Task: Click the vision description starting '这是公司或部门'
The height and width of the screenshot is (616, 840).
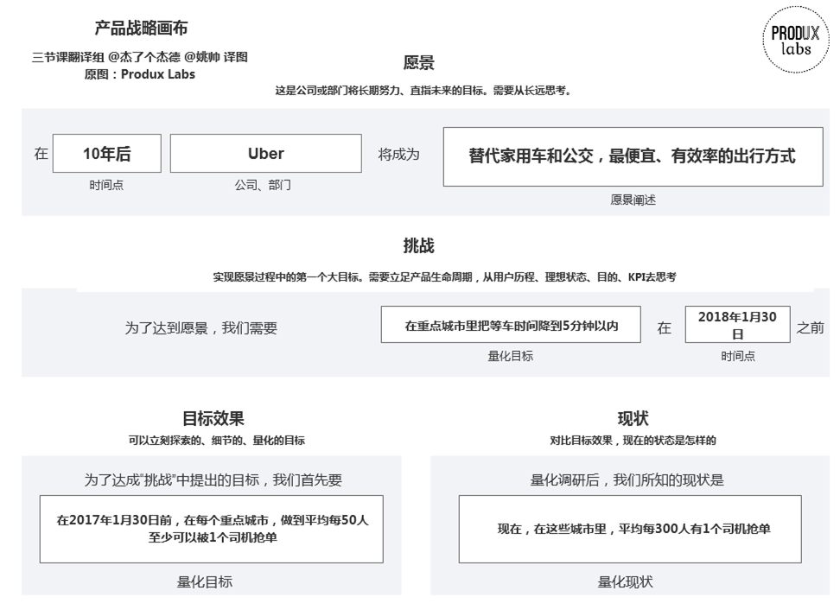Action: tap(423, 91)
